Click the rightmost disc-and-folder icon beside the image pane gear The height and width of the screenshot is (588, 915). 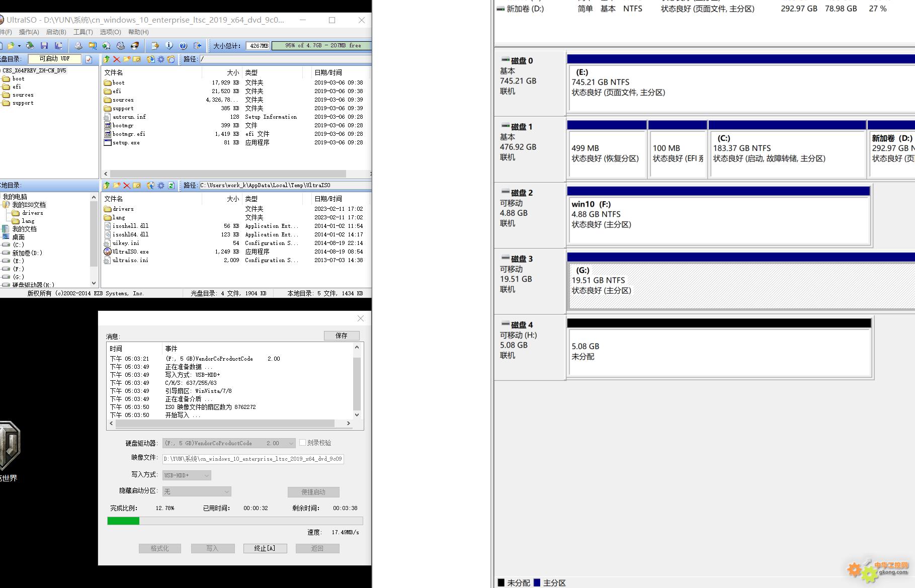(x=171, y=59)
